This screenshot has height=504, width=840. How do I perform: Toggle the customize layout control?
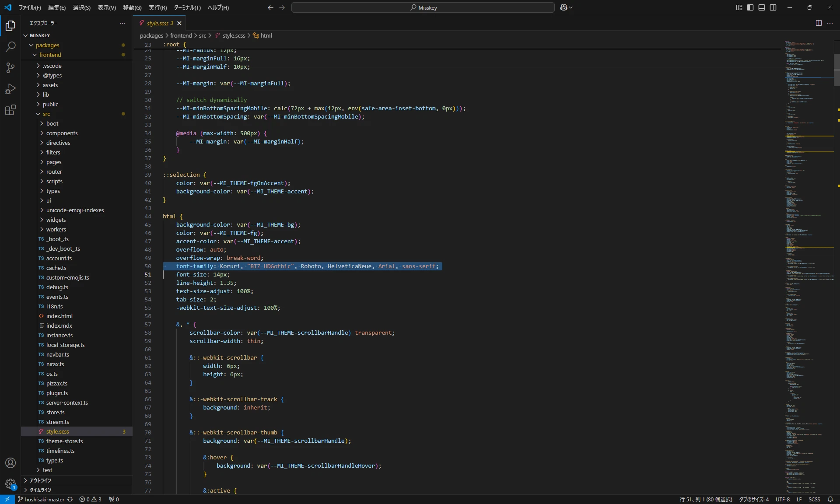click(x=738, y=7)
